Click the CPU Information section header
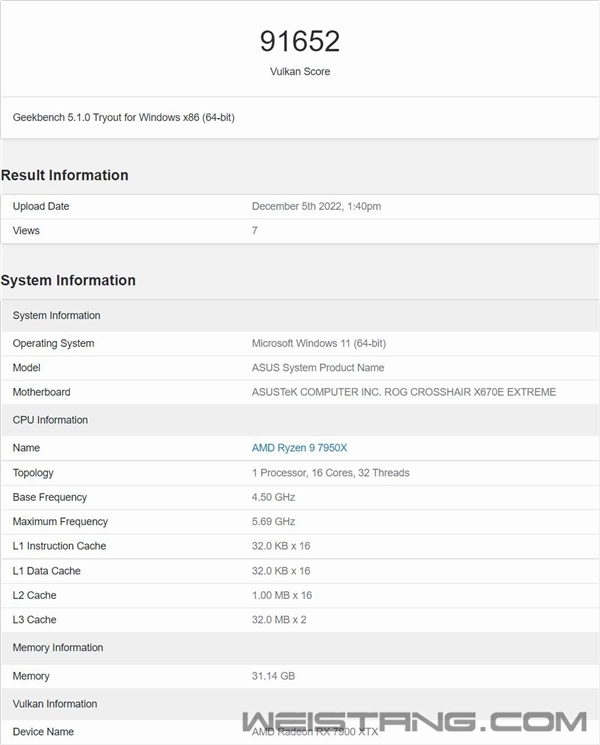 click(50, 420)
